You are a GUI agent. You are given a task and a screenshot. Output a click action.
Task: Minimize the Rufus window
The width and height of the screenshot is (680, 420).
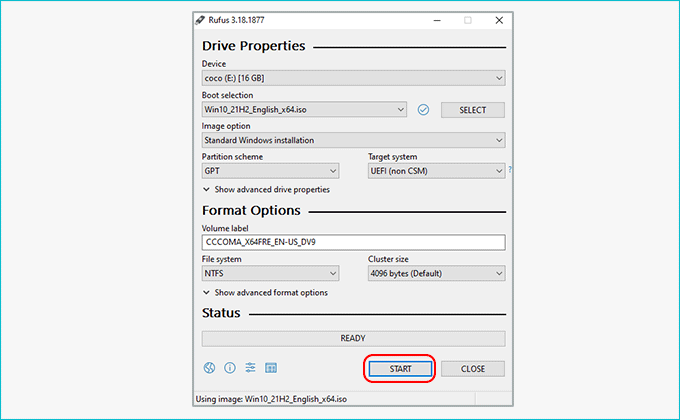(x=437, y=20)
